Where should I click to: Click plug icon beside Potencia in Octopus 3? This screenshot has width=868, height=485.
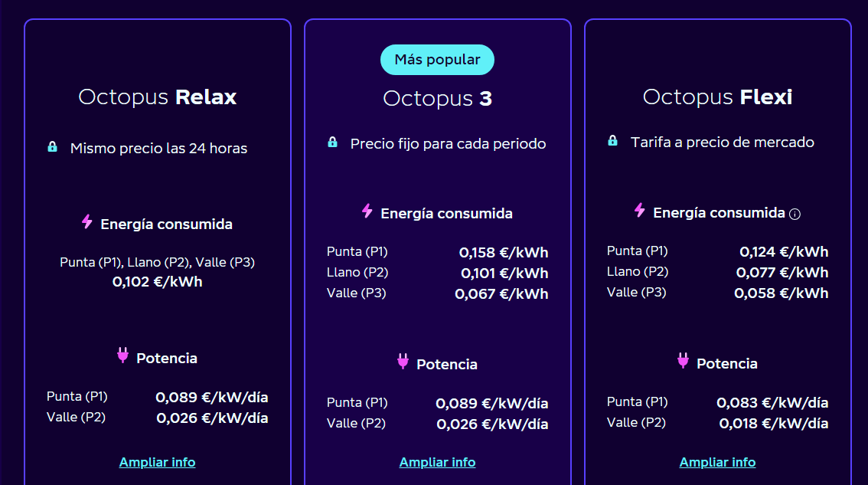[403, 362]
